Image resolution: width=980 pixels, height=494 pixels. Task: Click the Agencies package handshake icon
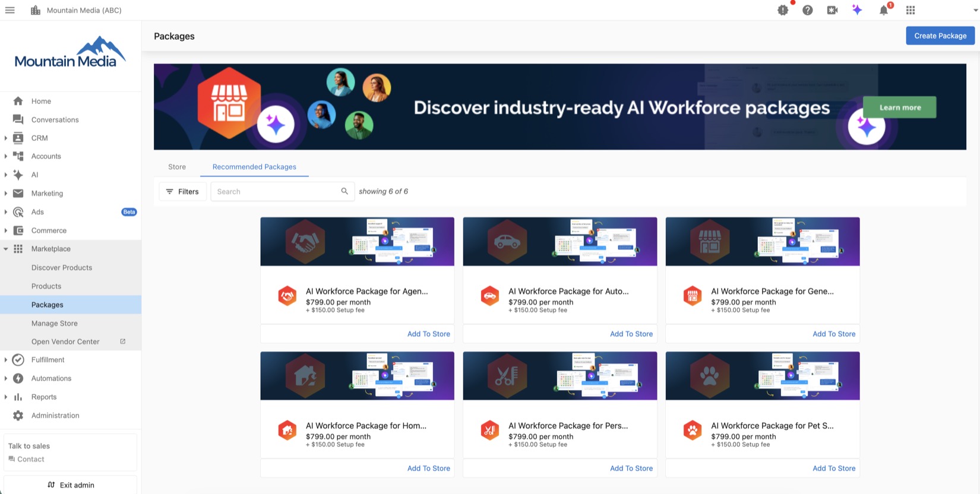287,296
